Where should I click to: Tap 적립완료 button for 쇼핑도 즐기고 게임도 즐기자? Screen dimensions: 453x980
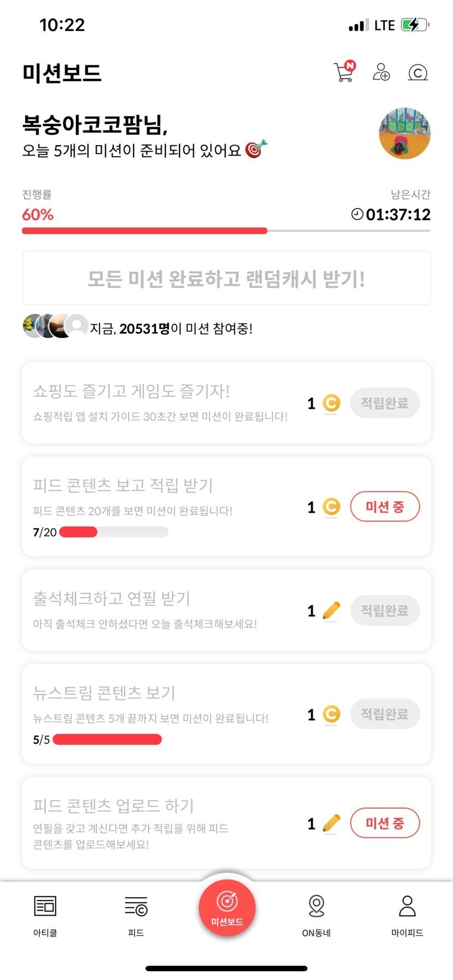tap(385, 403)
